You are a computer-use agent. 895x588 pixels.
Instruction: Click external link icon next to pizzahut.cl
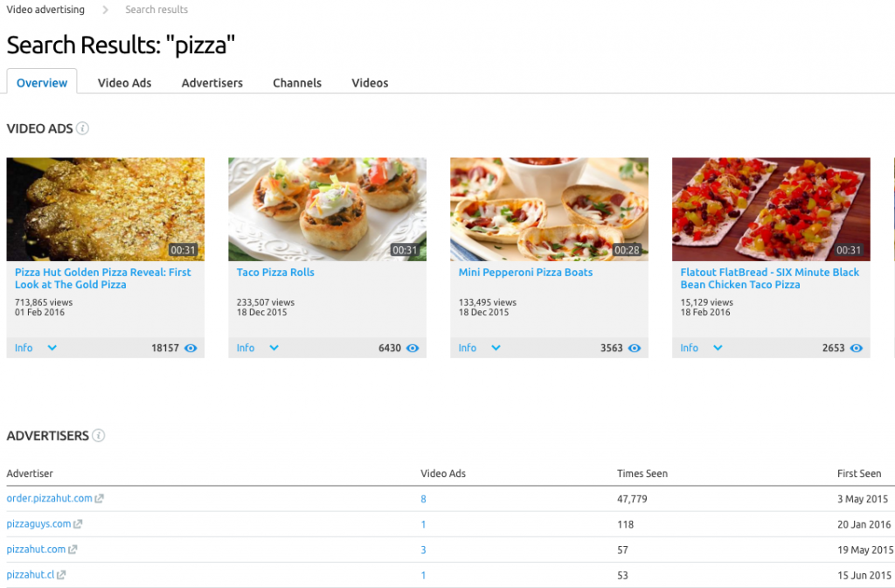point(61,575)
